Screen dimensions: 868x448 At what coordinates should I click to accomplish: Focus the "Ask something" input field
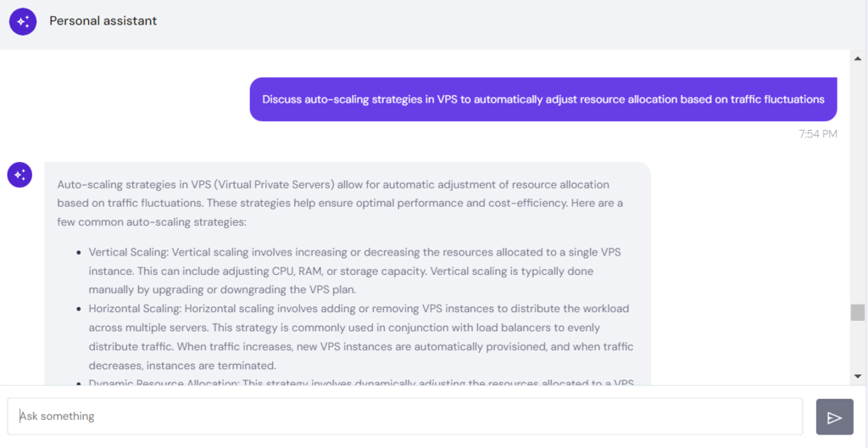(x=405, y=417)
